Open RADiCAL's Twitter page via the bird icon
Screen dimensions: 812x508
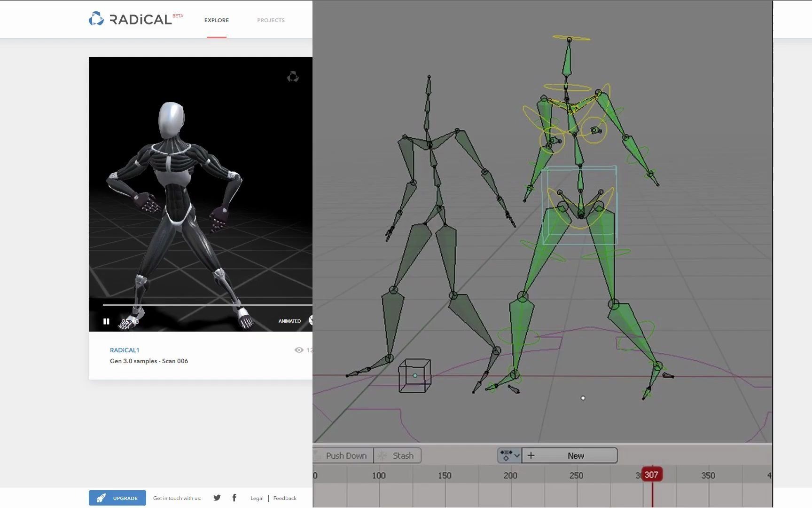[217, 497]
